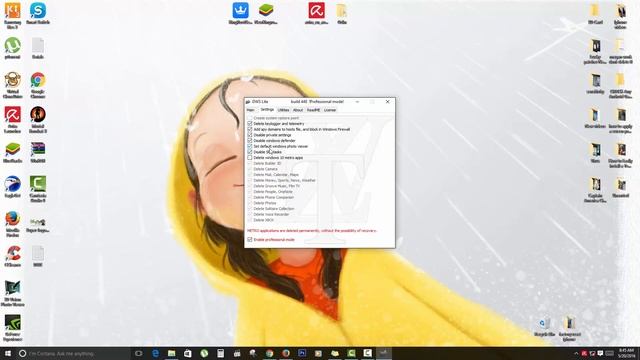Screen dimensions: 640x360
Task: Open the Main tab in DWS Lite
Action: pos(251,110)
